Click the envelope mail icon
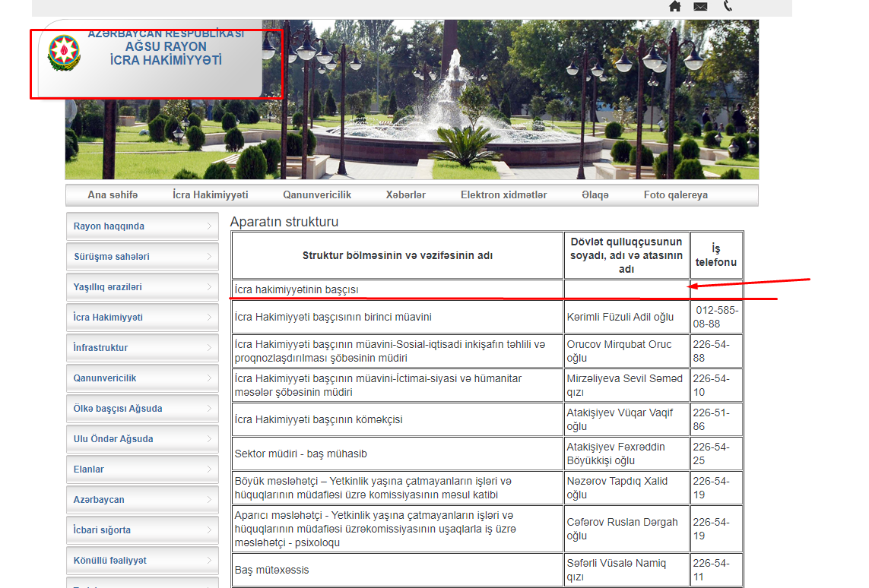Screen dimensions: 869x588 click(700, 7)
